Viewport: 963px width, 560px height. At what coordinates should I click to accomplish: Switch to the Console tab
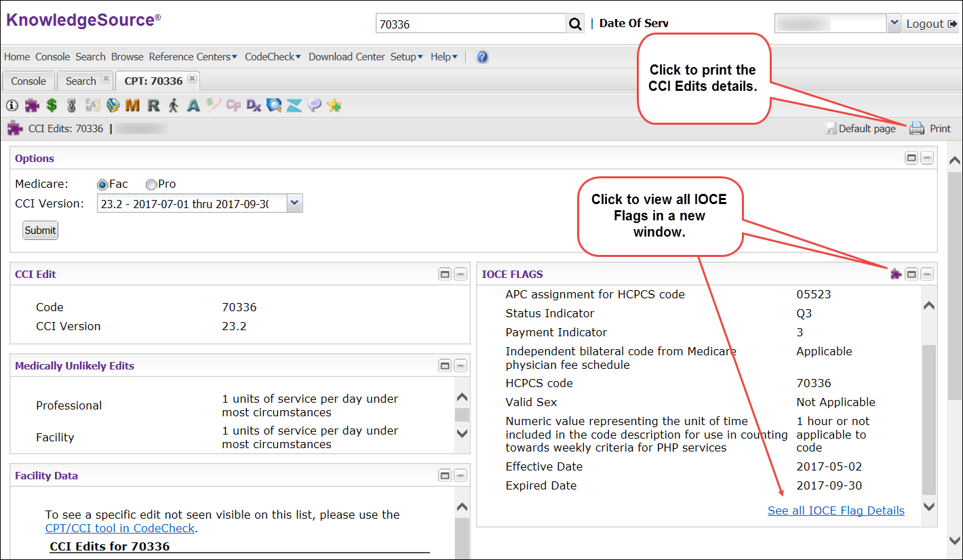(x=28, y=81)
